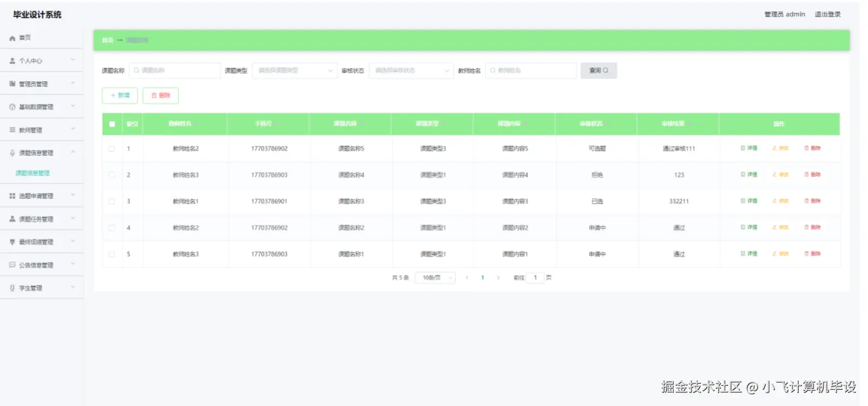Click the 前往 page number input
The height and width of the screenshot is (406, 868).
536,278
